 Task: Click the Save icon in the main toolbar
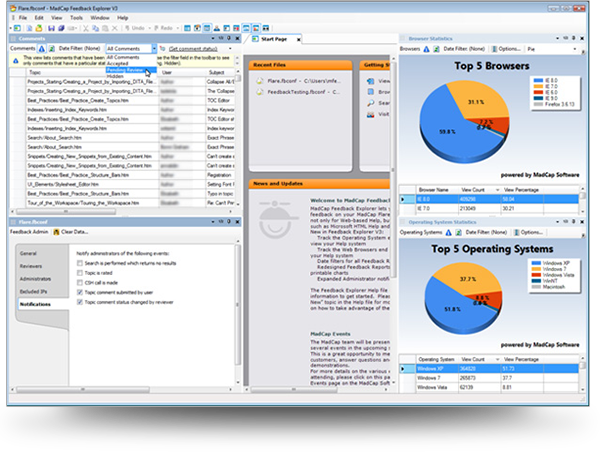point(51,28)
